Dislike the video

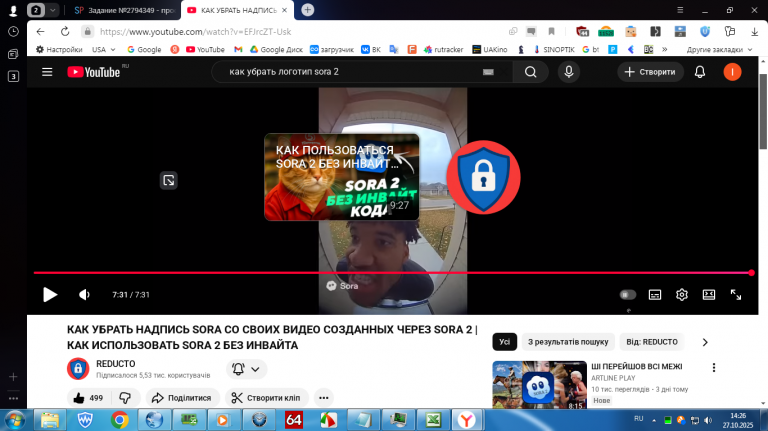coord(125,398)
